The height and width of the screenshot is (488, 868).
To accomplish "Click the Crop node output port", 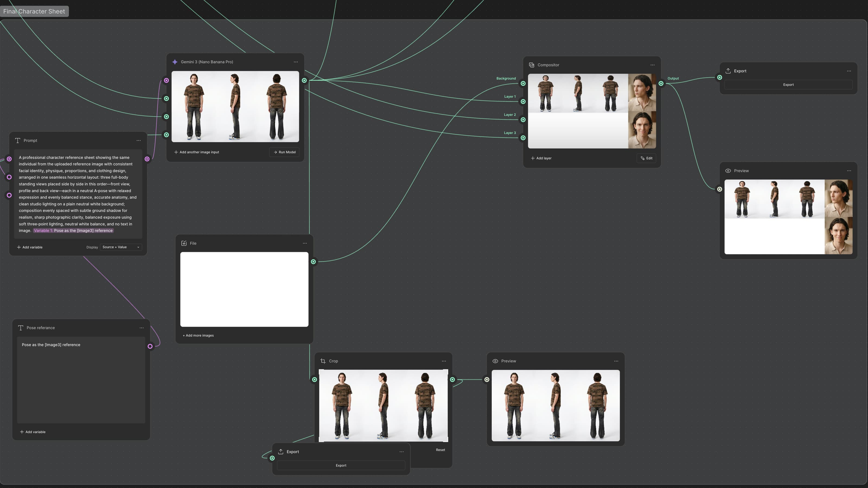I will [x=452, y=380].
